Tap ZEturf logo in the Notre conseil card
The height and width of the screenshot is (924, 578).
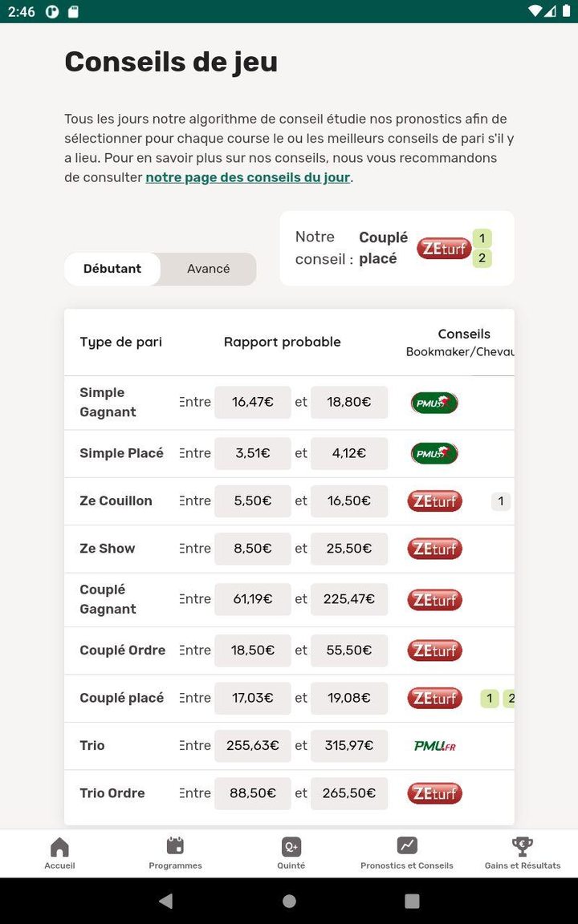(x=443, y=249)
